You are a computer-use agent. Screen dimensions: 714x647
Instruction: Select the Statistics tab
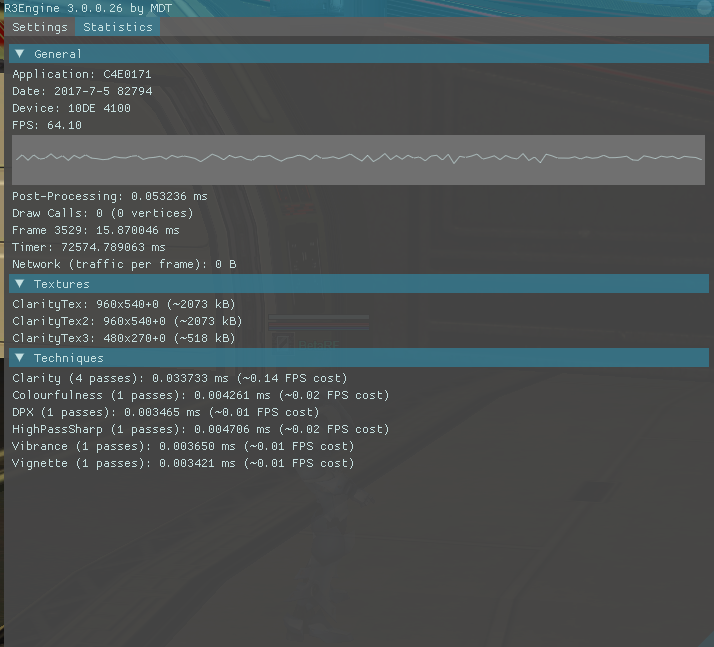point(117,27)
